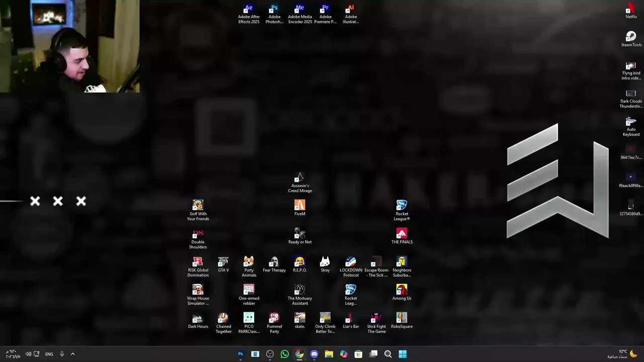This screenshot has width=644, height=362.
Task: Select the Dark Clouds Thunderstorm file
Action: click(x=631, y=99)
